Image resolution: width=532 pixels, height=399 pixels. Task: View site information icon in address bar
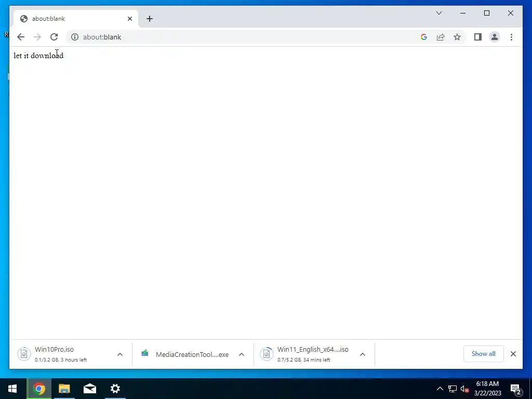(75, 37)
